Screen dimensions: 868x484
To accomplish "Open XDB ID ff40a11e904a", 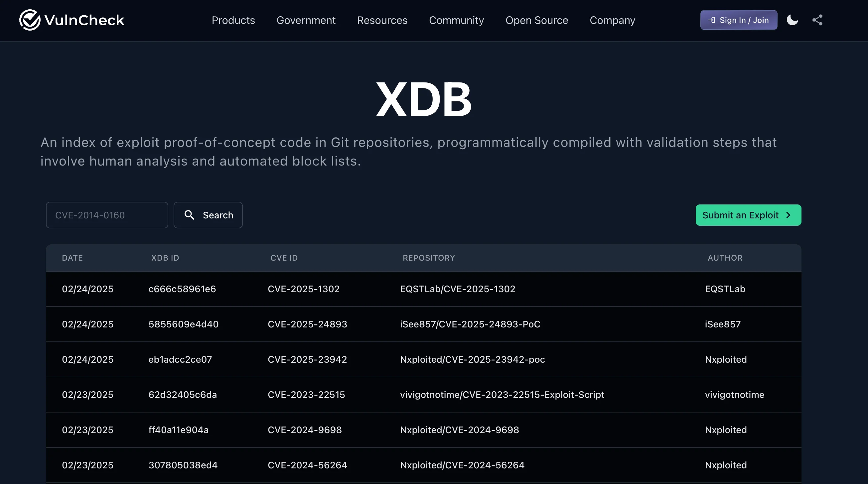I will tap(179, 430).
